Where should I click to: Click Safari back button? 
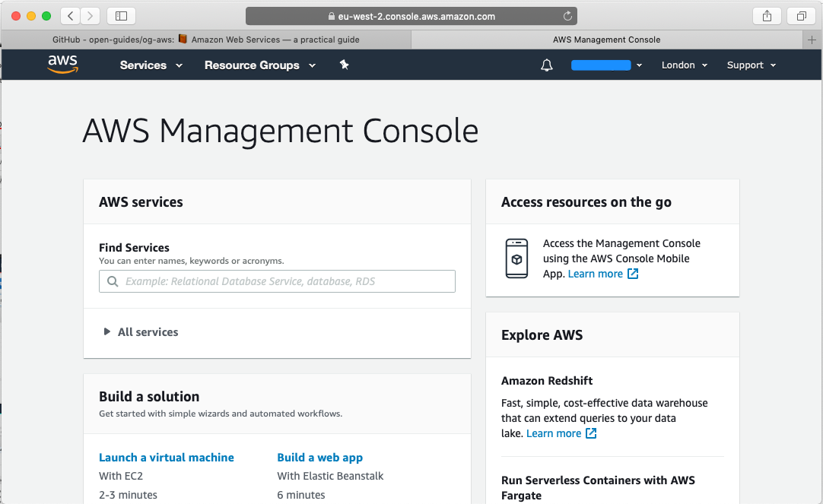[x=70, y=16]
